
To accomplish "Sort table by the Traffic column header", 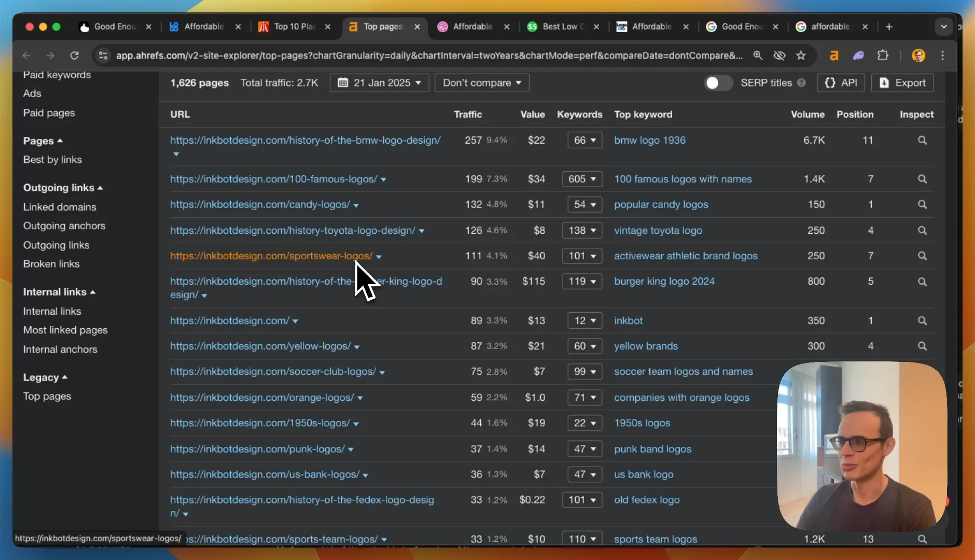I will pos(468,115).
